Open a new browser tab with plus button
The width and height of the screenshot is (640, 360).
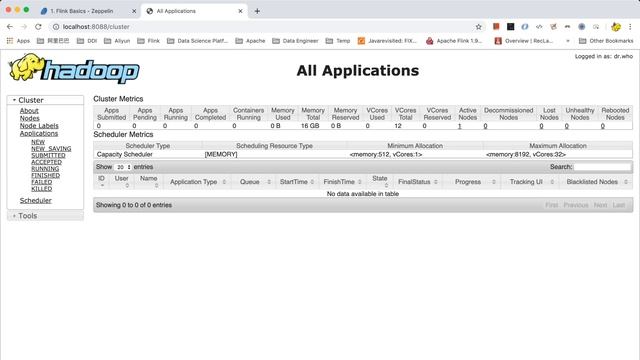[x=257, y=11]
